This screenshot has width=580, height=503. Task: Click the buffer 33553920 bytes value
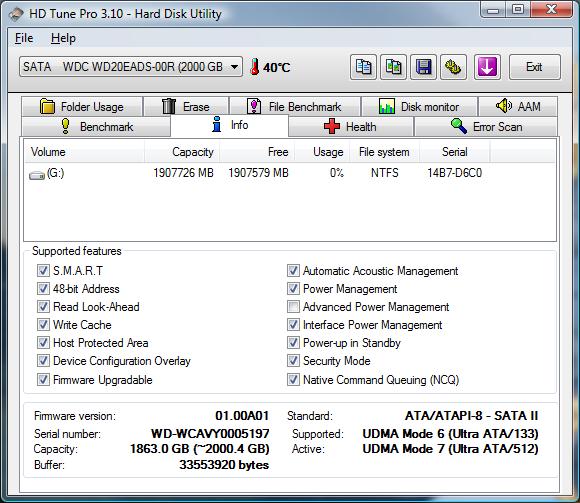[224, 465]
